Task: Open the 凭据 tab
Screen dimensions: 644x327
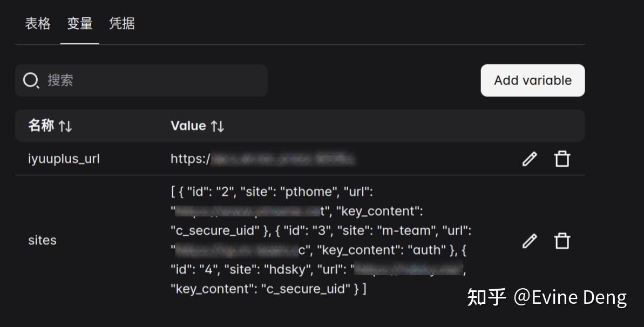Action: click(122, 24)
